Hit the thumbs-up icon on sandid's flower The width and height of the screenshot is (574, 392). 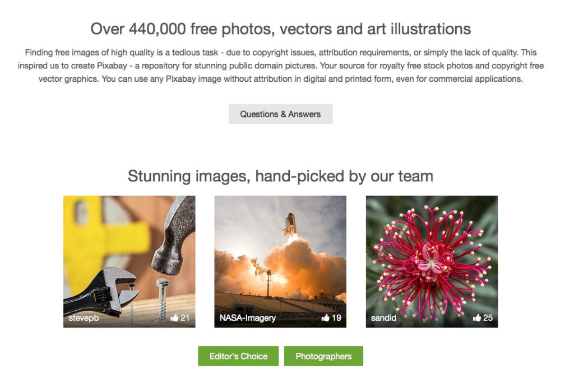tap(476, 318)
